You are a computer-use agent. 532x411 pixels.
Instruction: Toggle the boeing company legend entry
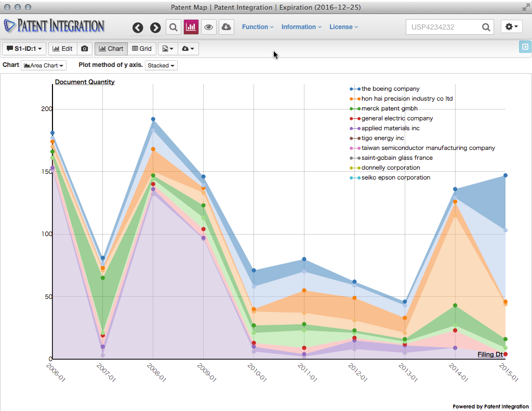385,89
